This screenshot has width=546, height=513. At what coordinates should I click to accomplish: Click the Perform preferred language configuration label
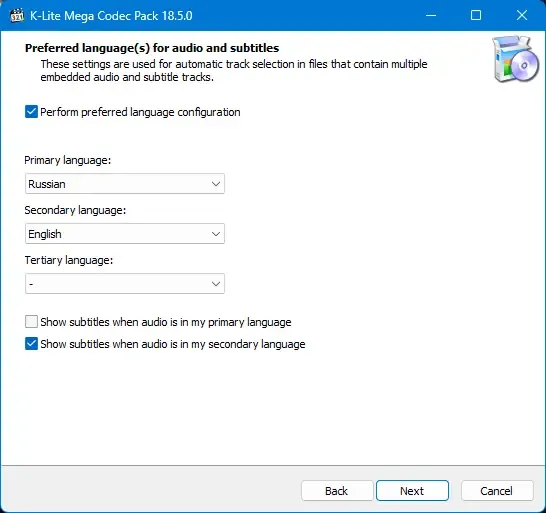[x=140, y=112]
